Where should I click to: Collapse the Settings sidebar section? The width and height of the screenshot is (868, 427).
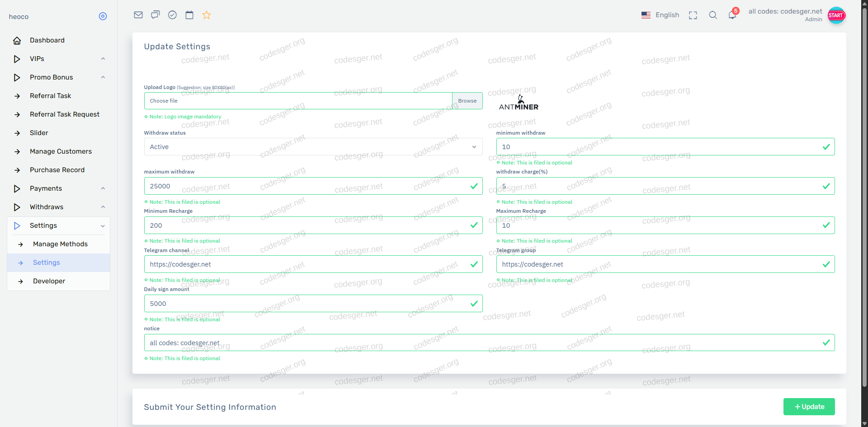(59, 225)
